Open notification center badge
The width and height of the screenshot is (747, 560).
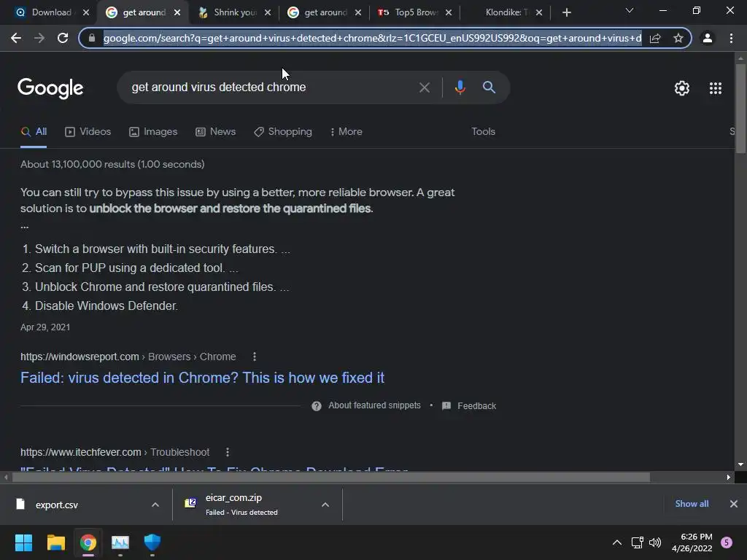[x=727, y=542]
